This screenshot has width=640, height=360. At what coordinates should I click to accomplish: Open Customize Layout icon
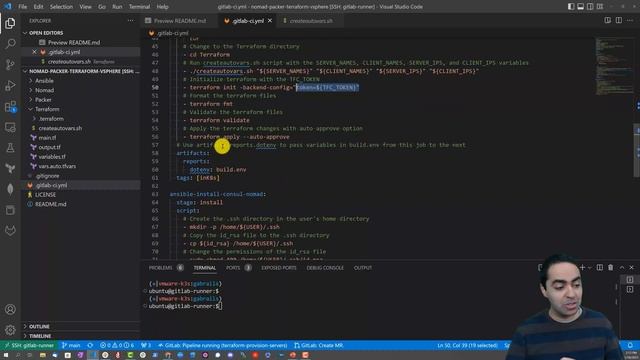(x=600, y=7)
